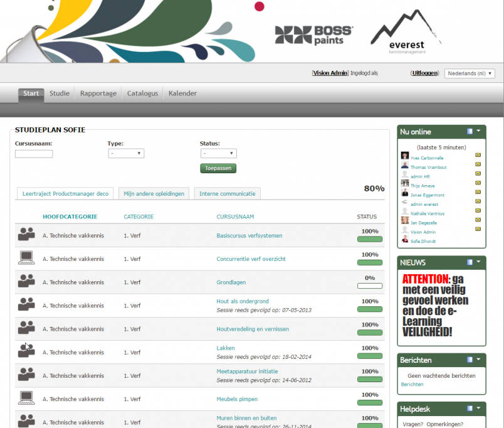Click the dock icon in Nu online header
This screenshot has height=428, width=504.
coord(470,131)
